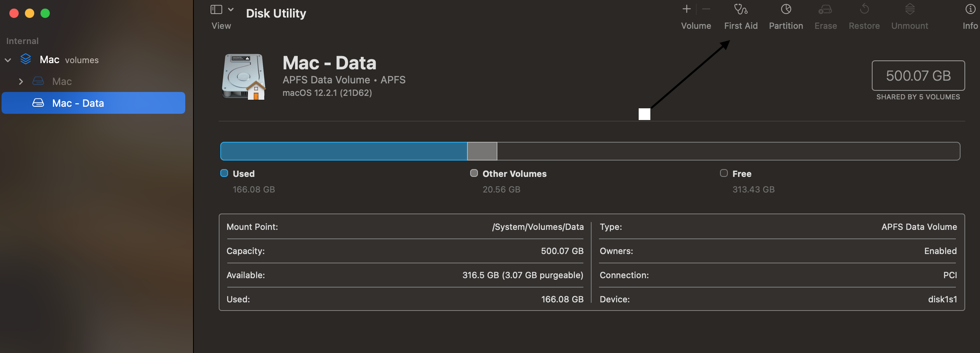Click the Restore arrow icon
Viewport: 980px width, 353px height.
864,9
